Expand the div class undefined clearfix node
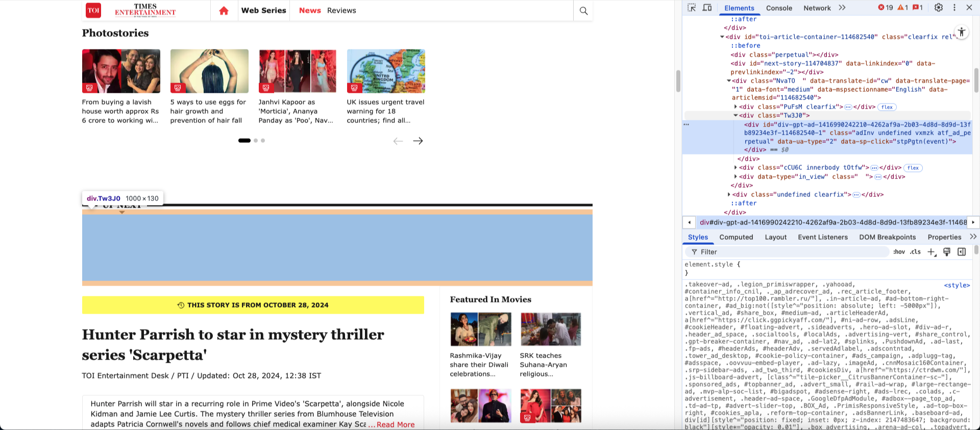Viewport: 980px width, 430px height. pos(729,194)
